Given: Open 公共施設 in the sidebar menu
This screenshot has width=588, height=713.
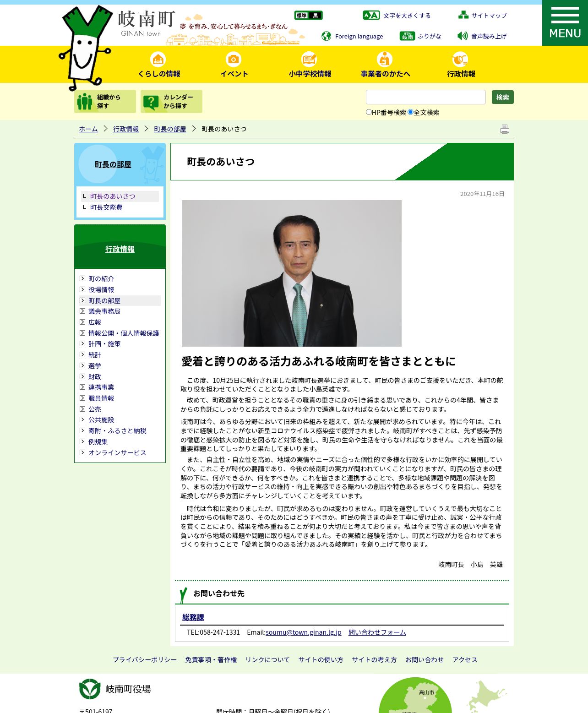Looking at the screenshot, I should tap(101, 419).
